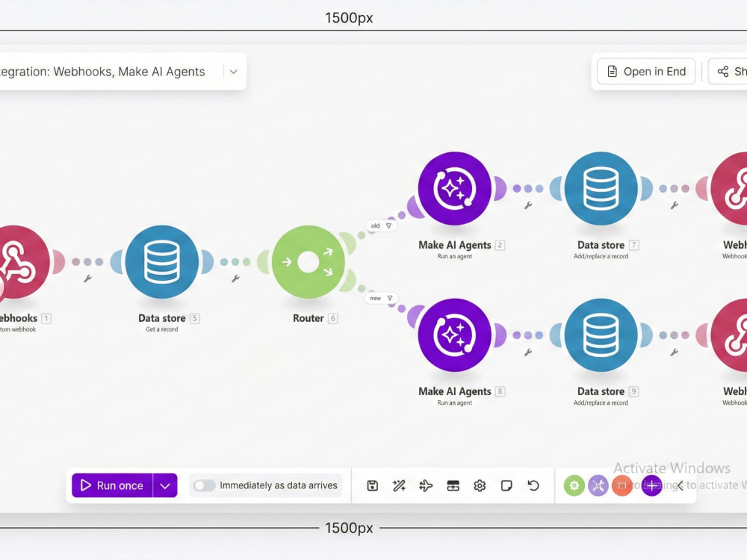Click 'Run an agent' under Make AI Agents 8

coord(454,403)
